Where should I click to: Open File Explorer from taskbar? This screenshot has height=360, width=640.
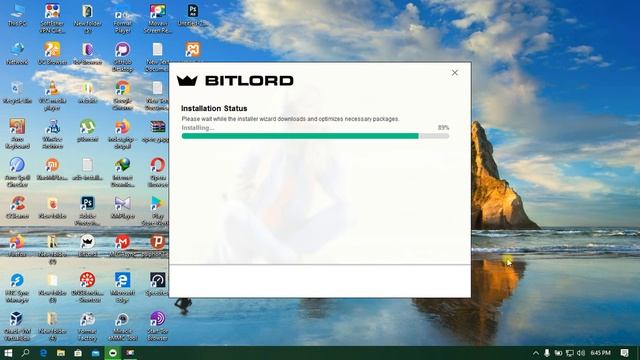pos(61,353)
